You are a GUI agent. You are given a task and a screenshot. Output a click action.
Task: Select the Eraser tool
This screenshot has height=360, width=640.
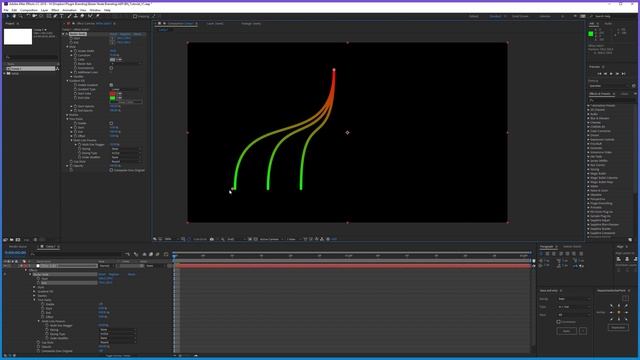click(x=82, y=16)
